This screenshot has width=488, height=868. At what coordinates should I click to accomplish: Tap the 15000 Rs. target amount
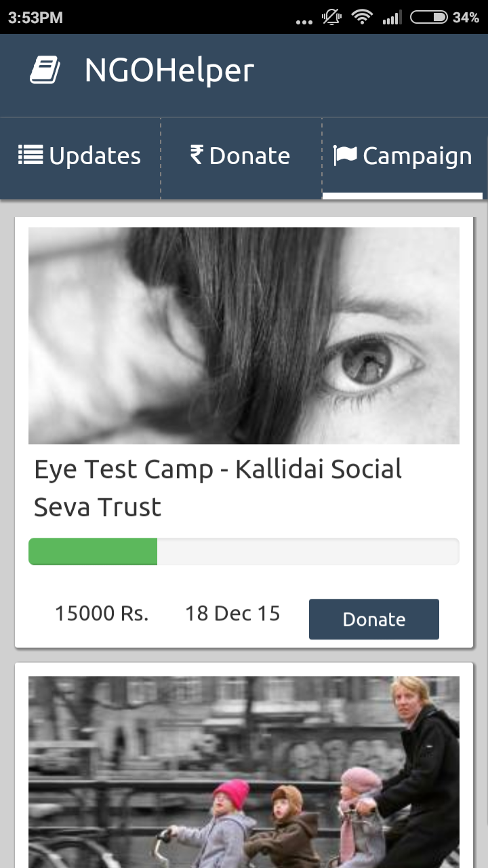(x=102, y=614)
